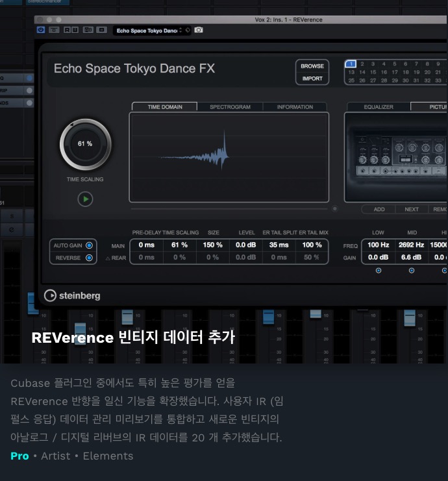This screenshot has width=448, height=481.
Task: Click the Elements edition text
Action: 108,456
